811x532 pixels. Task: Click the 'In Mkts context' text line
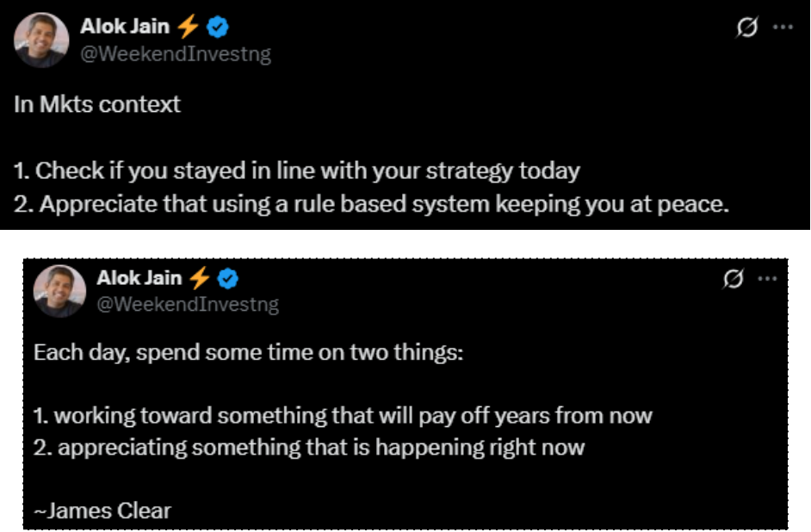coord(97,104)
